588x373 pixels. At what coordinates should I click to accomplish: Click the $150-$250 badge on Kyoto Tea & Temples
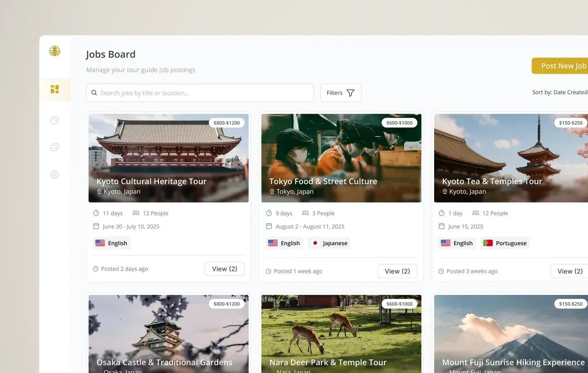point(571,123)
